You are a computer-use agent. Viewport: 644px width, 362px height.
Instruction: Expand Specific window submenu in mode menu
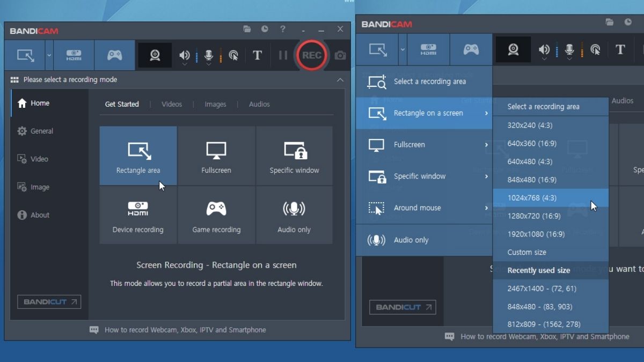coord(424,176)
